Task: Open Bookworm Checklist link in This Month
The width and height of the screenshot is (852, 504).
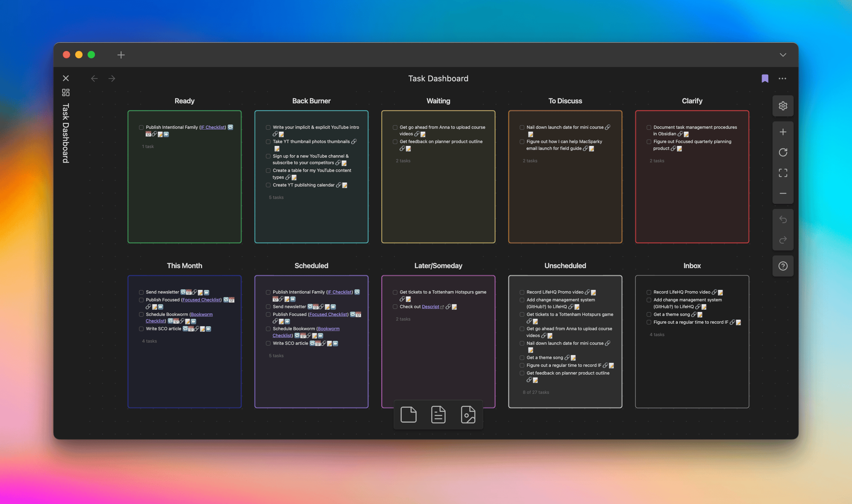Action: 202,314
